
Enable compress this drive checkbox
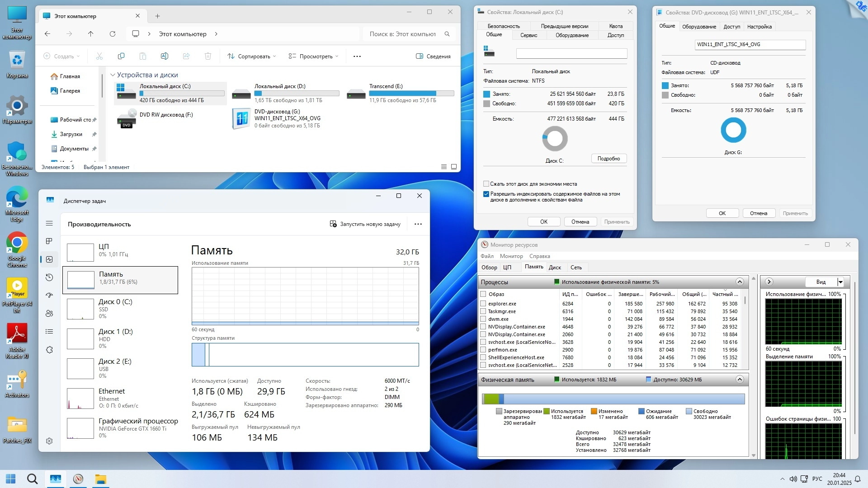[x=486, y=184]
